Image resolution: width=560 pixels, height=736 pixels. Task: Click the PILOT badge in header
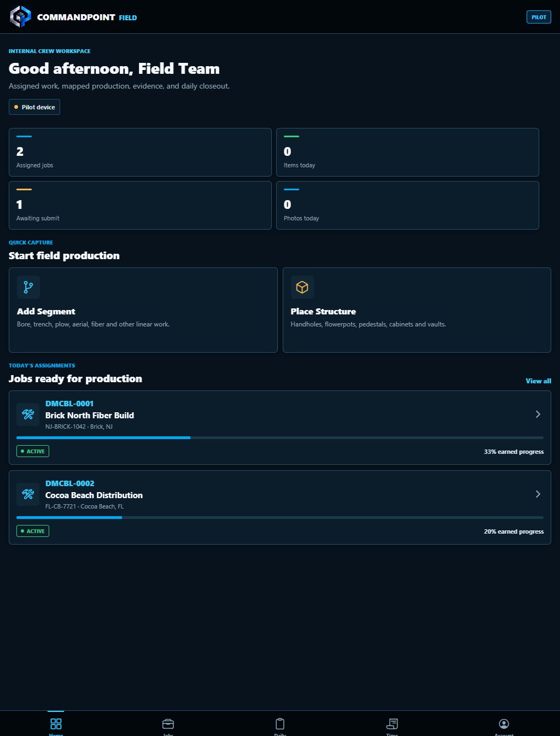coord(539,17)
